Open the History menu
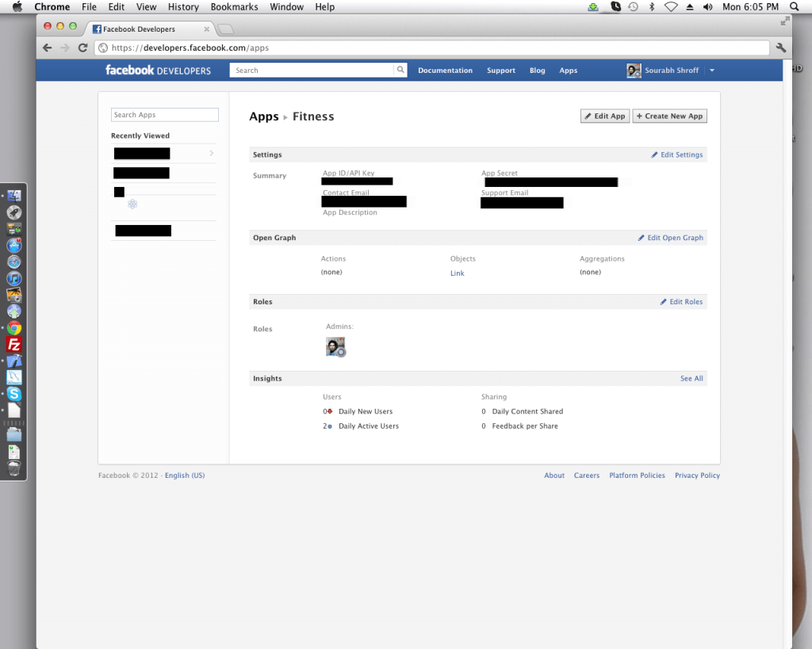 (x=183, y=6)
